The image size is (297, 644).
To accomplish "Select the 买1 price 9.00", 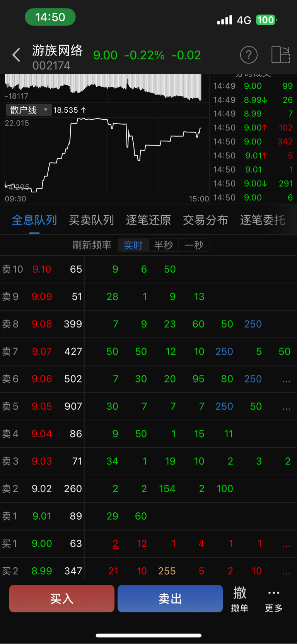I will (x=42, y=544).
